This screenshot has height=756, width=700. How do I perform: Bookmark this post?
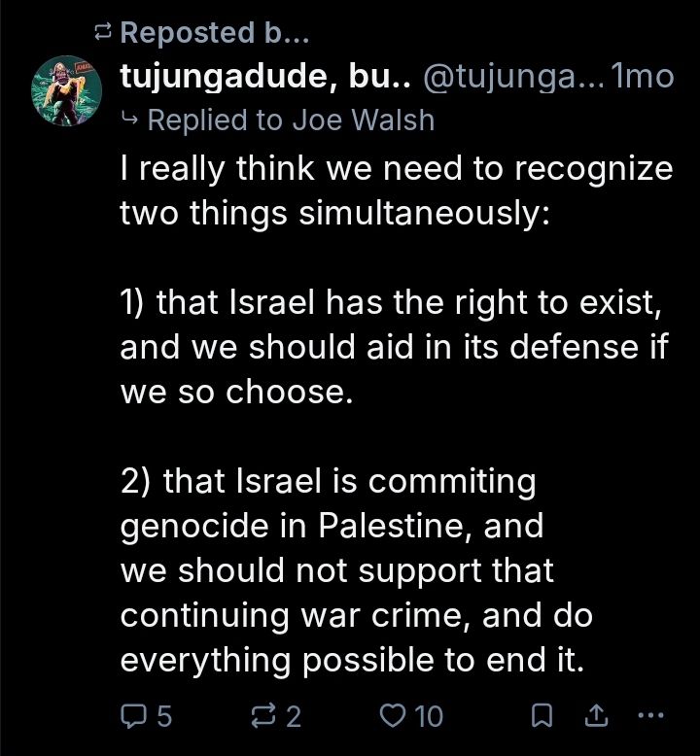tap(542, 715)
